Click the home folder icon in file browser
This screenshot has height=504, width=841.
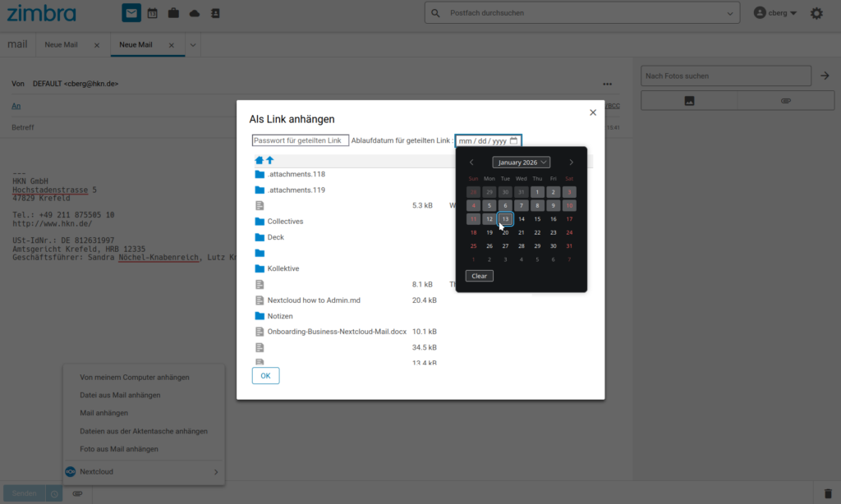point(259,160)
